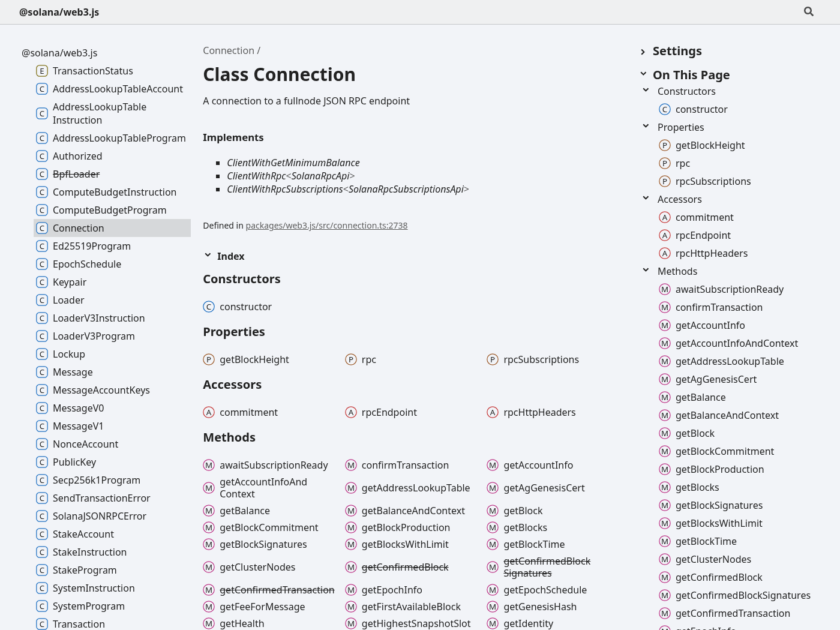Screen dimensions: 840x630
Task: Collapse the Index section
Action: [x=224, y=256]
